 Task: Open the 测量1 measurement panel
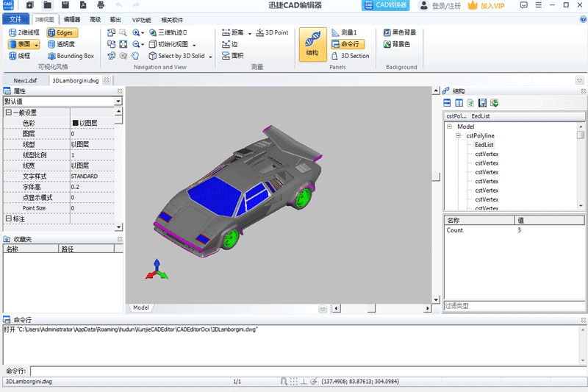(x=344, y=32)
